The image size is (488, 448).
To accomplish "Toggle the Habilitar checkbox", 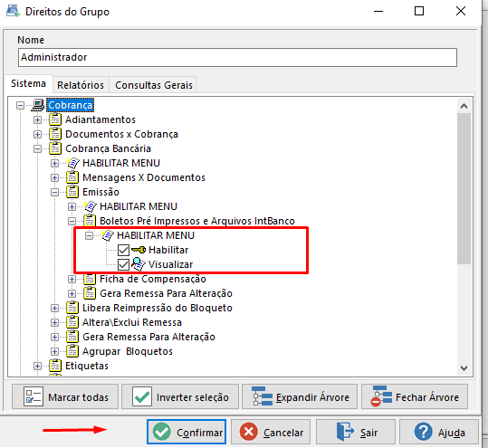I will 123,250.
